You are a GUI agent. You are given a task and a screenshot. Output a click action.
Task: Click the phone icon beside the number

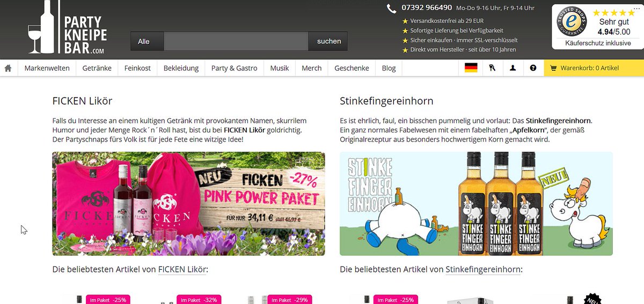392,8
